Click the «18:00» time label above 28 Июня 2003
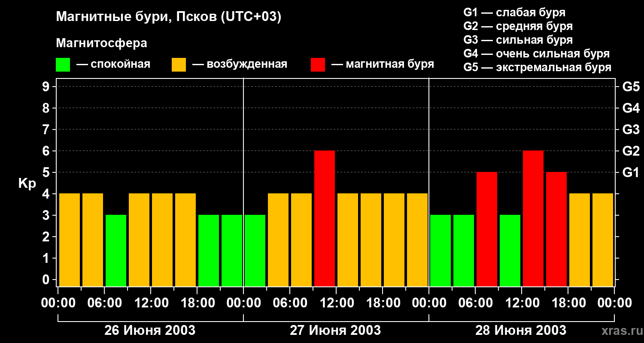Screen dimensions: 644x343 pyautogui.click(x=568, y=303)
